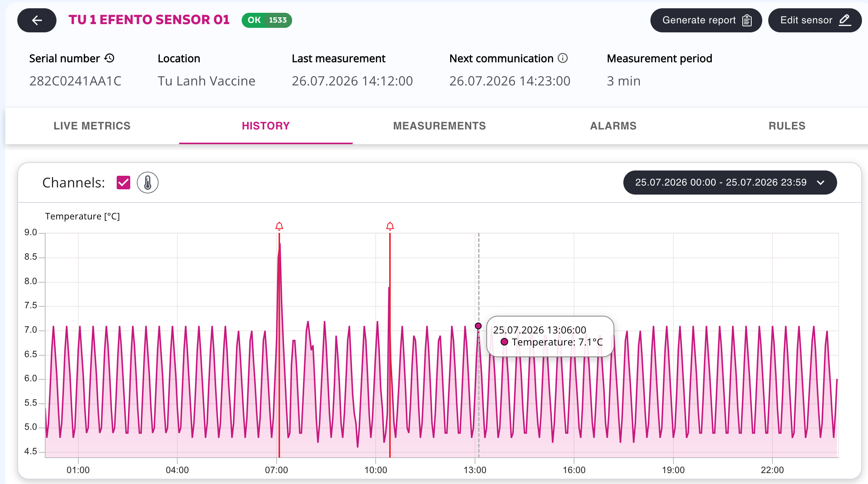Go to the Alarms tab
868x484 pixels.
tap(613, 126)
